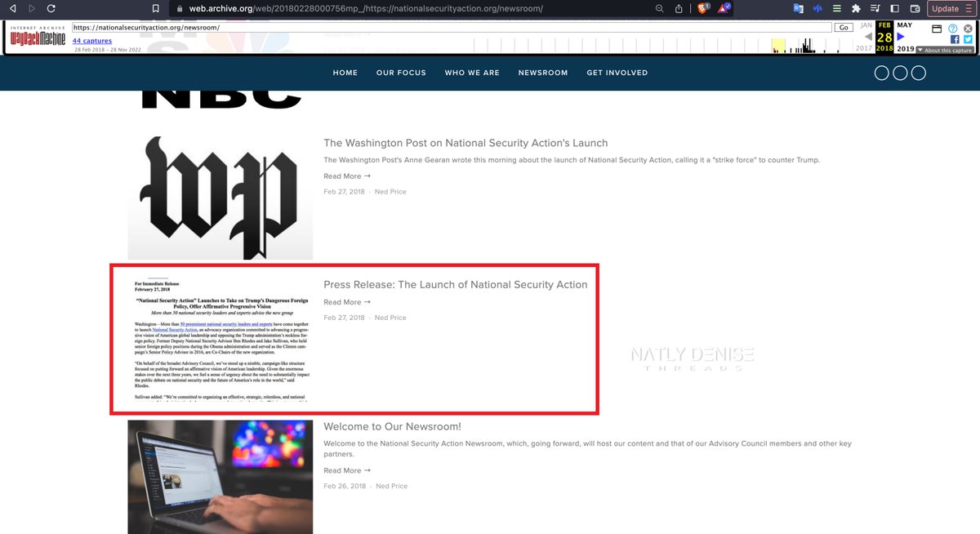Click Ned Price author under Welcome post

click(391, 486)
